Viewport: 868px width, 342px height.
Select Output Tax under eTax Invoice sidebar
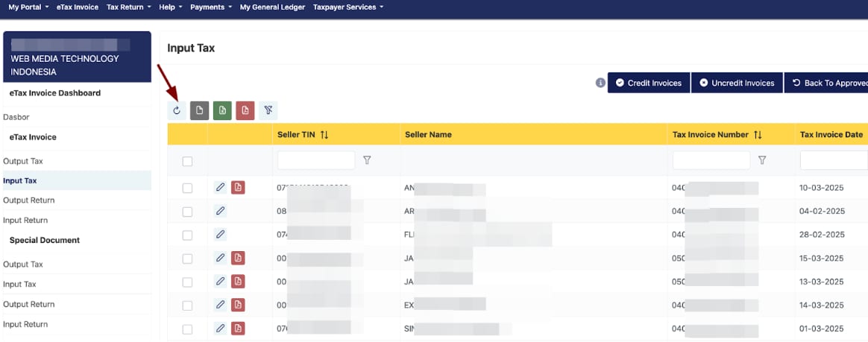click(23, 161)
